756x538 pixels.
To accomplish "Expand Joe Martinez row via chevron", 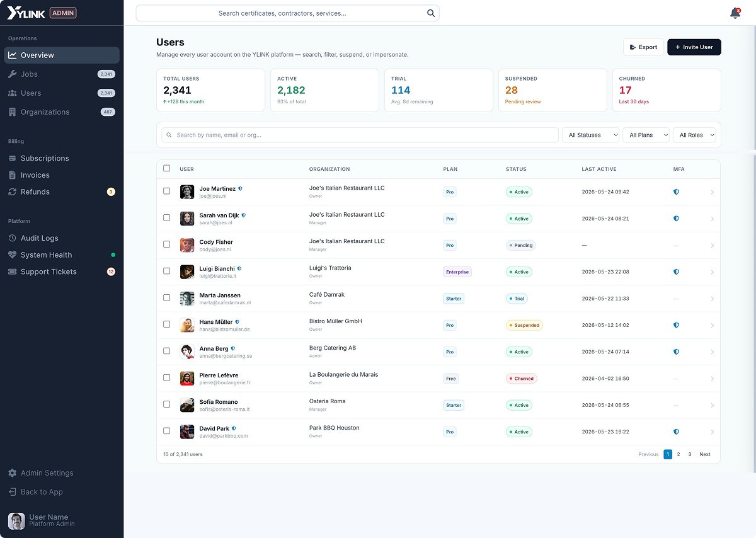I will [712, 192].
